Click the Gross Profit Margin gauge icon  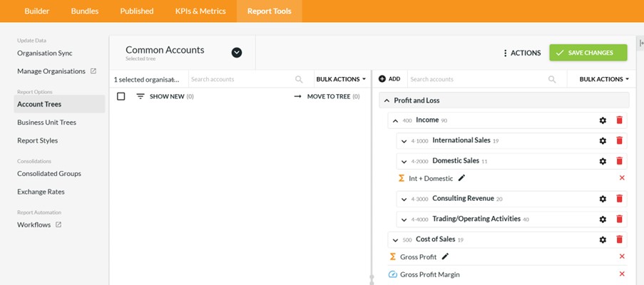[393, 274]
